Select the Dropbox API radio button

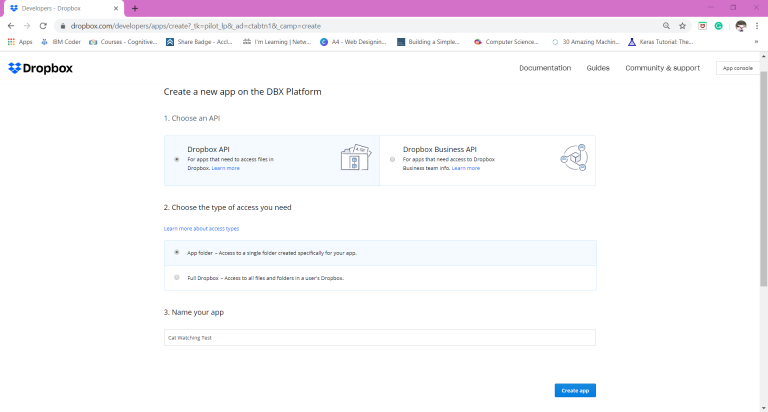click(177, 159)
